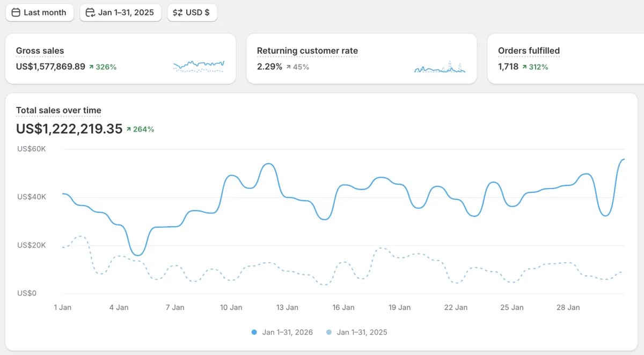Viewport: 644px width, 355px height.
Task: Click the Returning customer rate sparkline
Action: (x=440, y=67)
